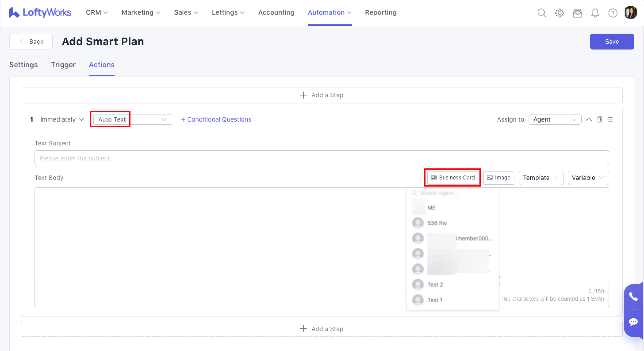
Task: Open the Marketing menu
Action: click(140, 13)
